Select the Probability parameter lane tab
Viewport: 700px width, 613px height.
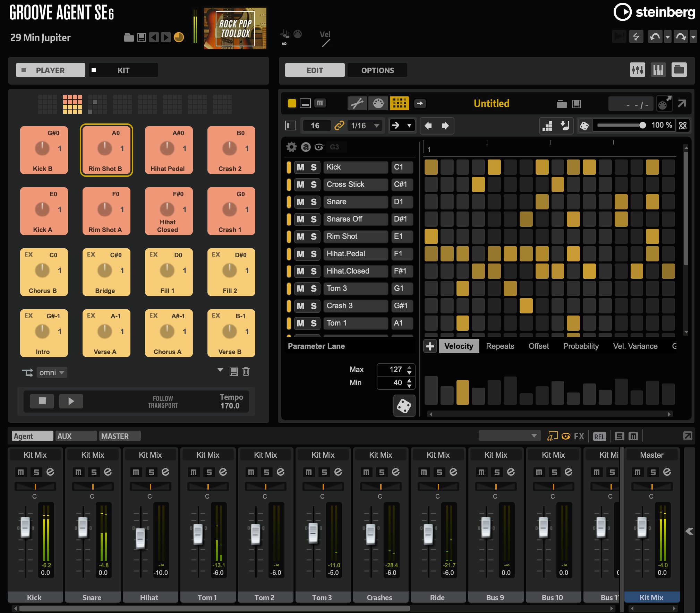coord(581,346)
